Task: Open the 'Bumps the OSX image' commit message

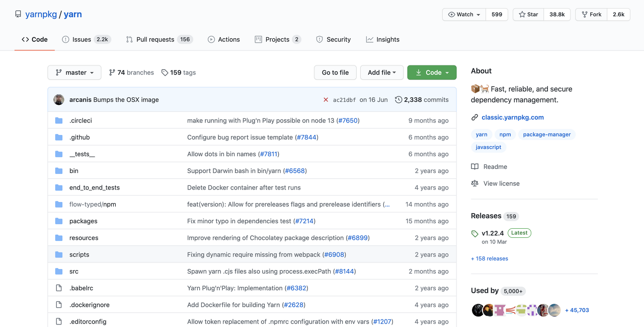Action: [x=126, y=100]
